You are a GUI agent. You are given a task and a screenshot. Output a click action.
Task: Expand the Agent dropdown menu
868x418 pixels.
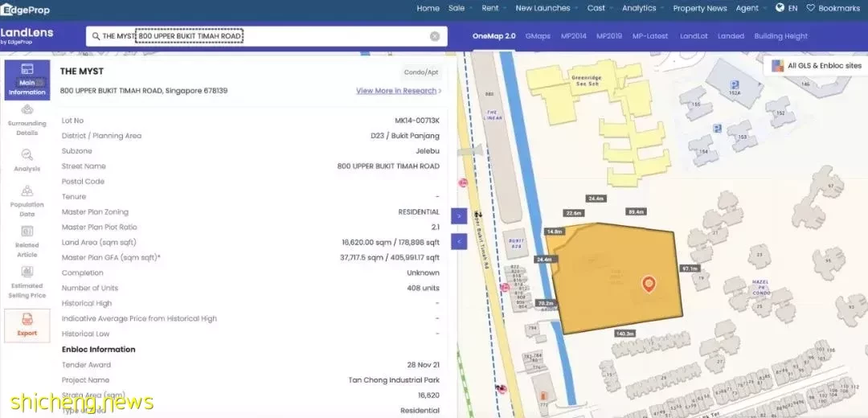click(751, 8)
